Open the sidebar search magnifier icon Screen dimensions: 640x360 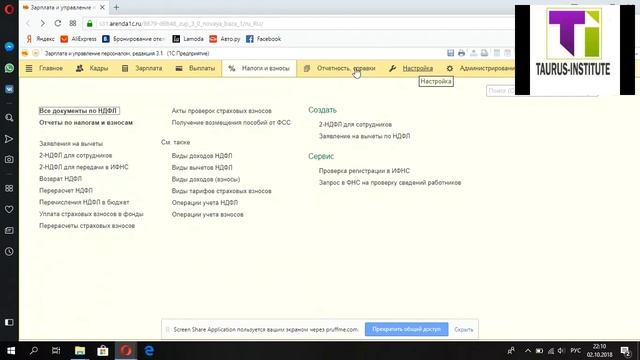click(9, 118)
